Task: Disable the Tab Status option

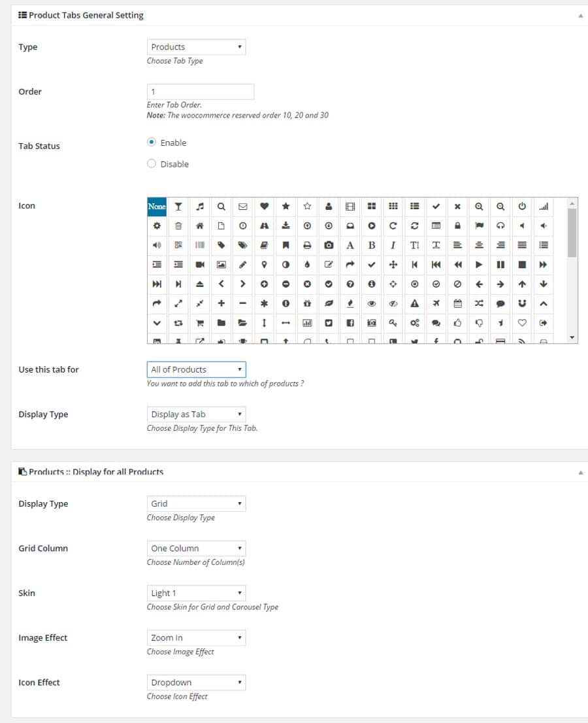Action: pyautogui.click(x=152, y=163)
